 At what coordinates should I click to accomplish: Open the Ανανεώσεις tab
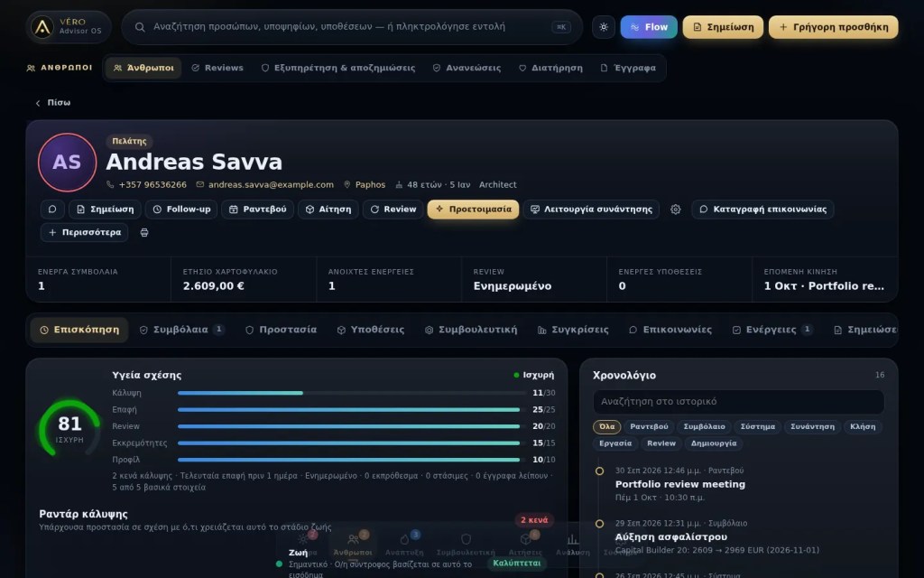click(x=467, y=68)
